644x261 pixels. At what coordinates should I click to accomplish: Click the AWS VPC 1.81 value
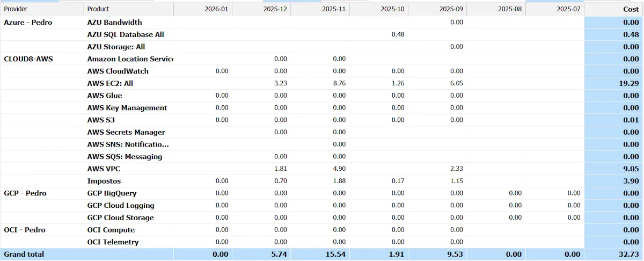pos(280,169)
